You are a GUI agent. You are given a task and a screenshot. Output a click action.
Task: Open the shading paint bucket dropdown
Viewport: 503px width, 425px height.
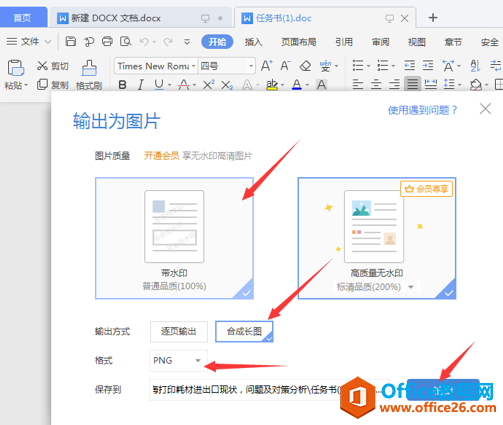pos(486,85)
